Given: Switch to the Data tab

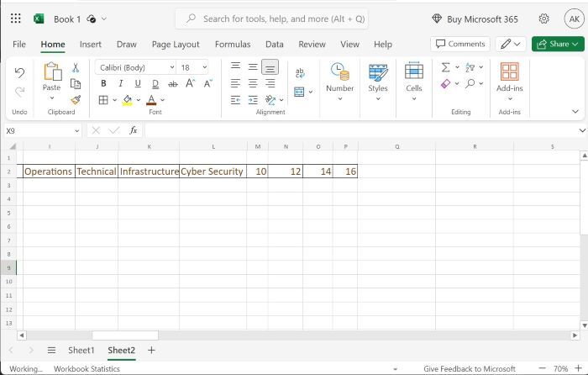Looking at the screenshot, I should pyautogui.click(x=275, y=44).
